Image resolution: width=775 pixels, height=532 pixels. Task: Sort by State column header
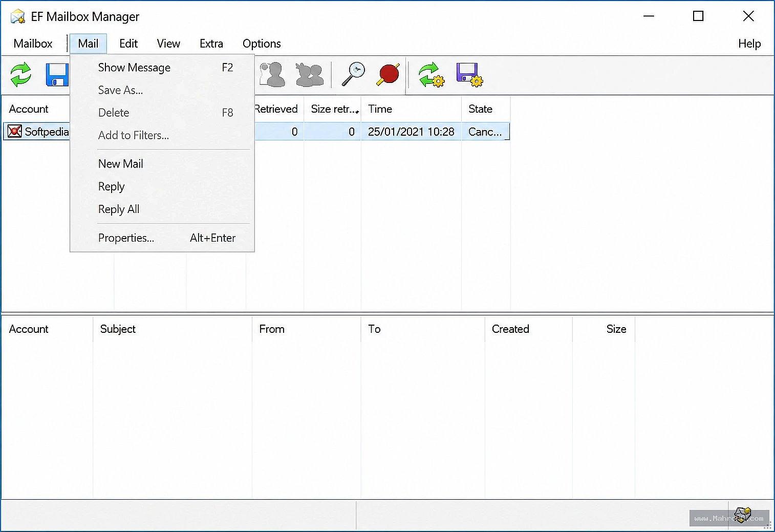pos(486,109)
